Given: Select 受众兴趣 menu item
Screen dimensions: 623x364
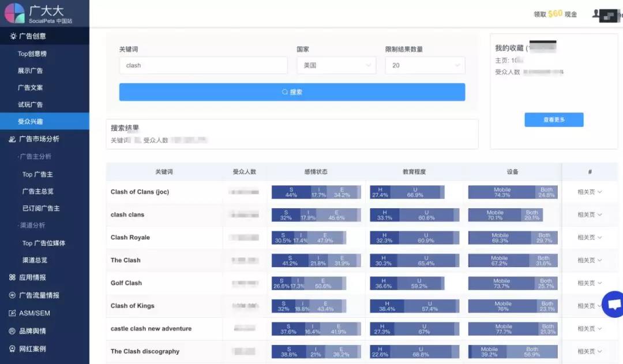Looking at the screenshot, I should click(x=44, y=121).
